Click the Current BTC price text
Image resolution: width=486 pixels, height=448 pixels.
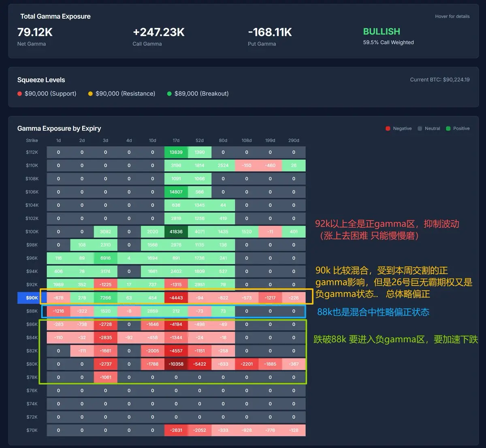[x=440, y=80]
